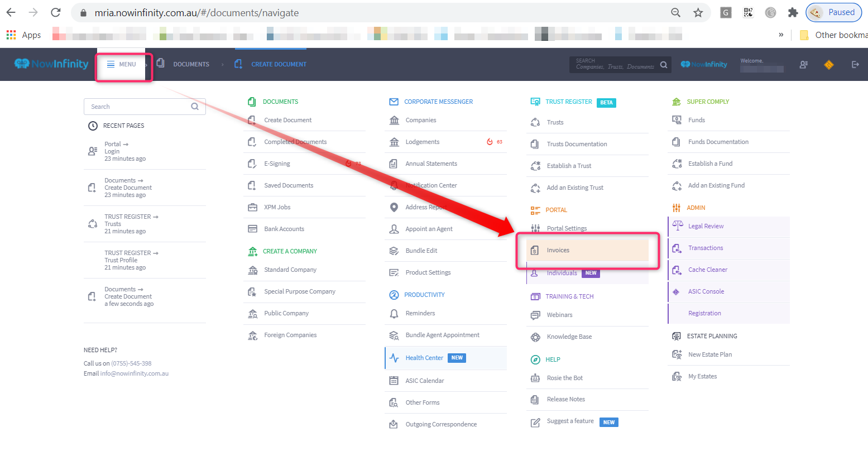Click Rosie the Bot robot icon
868x451 pixels.
[x=535, y=378]
